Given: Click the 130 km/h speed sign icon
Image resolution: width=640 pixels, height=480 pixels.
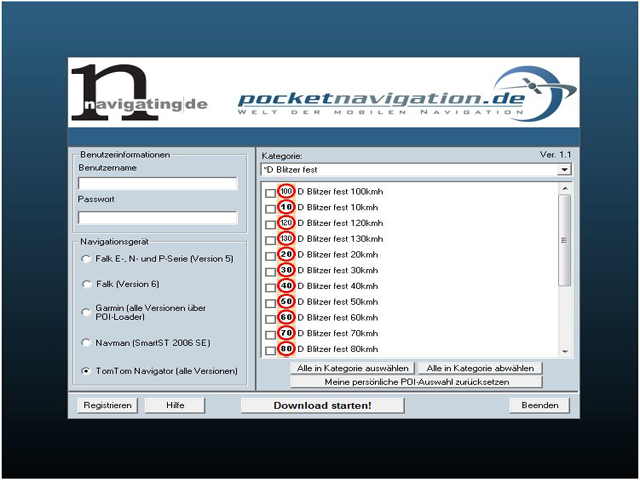Looking at the screenshot, I should [286, 239].
